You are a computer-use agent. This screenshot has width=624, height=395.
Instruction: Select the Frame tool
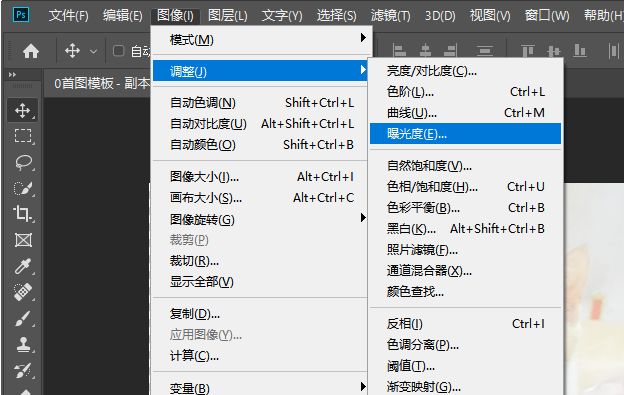point(23,240)
